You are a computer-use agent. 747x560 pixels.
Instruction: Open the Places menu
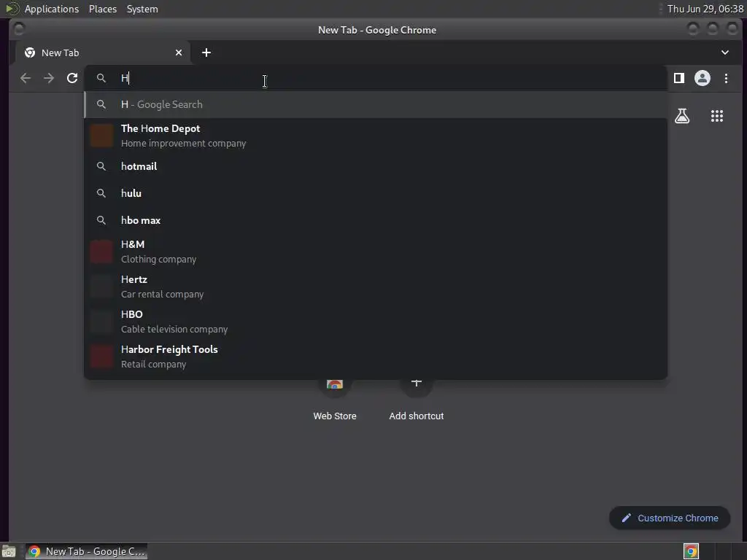coord(103,9)
